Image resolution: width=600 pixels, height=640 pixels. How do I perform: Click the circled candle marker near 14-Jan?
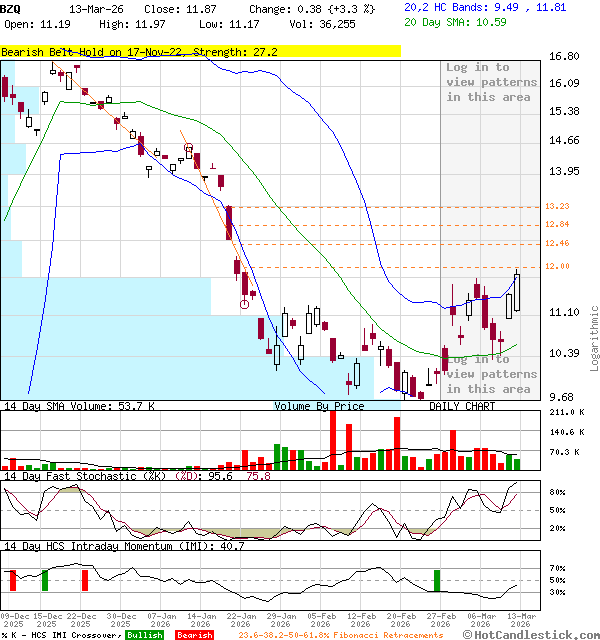point(188,150)
